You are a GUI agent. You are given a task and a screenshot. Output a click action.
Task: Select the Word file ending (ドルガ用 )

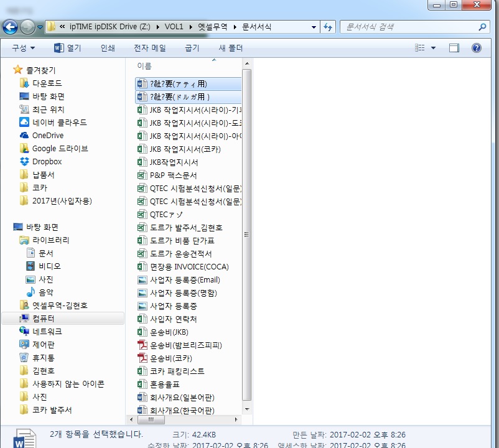point(189,96)
